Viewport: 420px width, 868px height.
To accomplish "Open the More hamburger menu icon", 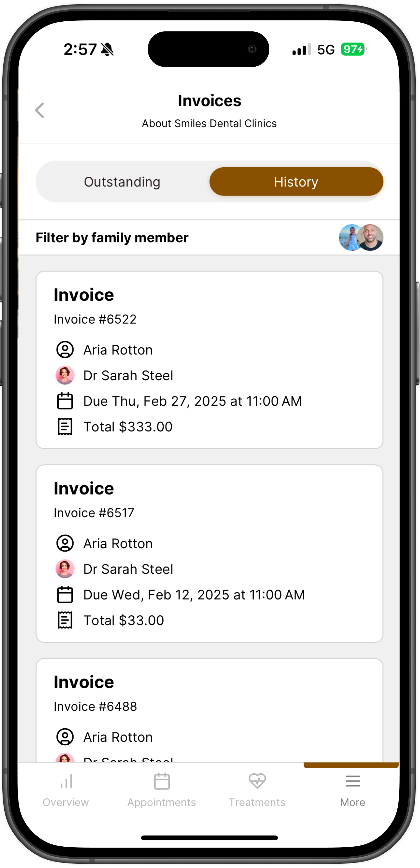I will point(353,781).
